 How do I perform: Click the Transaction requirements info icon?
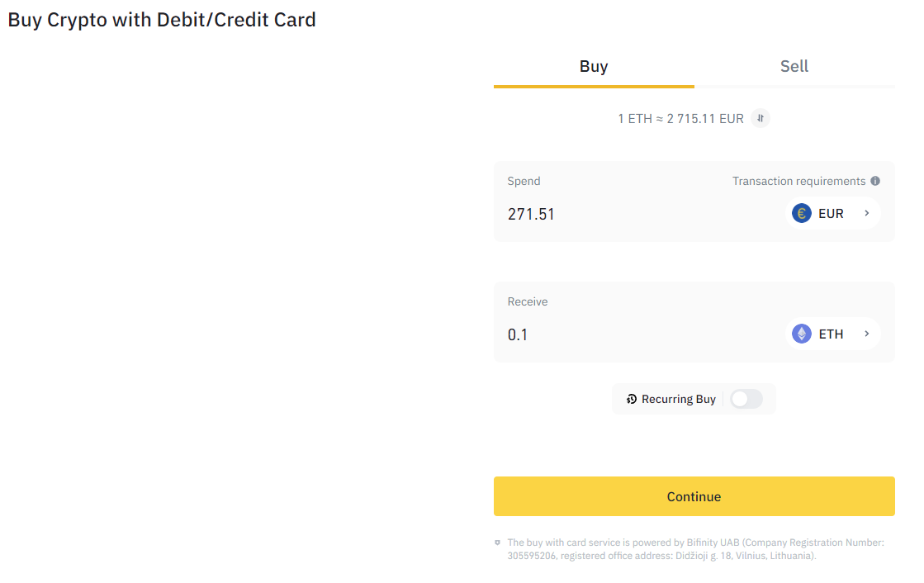point(875,181)
